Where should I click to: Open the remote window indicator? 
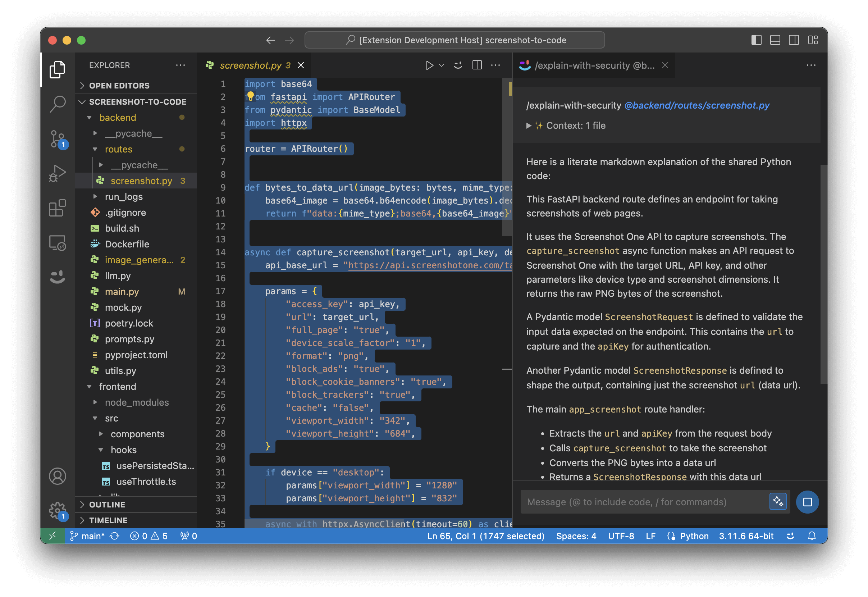pyautogui.click(x=52, y=536)
